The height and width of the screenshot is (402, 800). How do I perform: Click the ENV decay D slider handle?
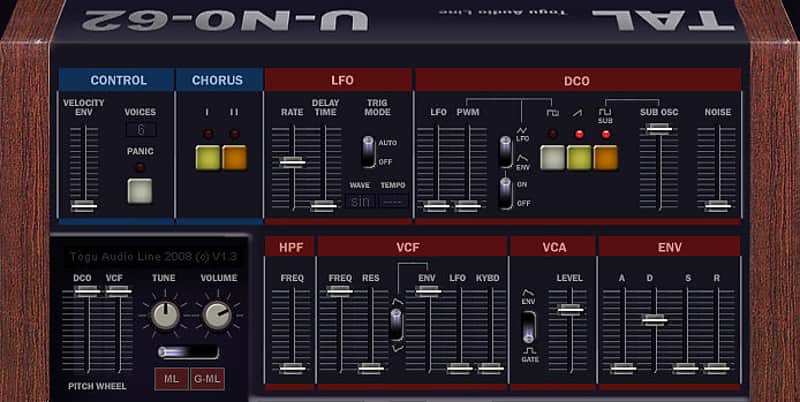point(655,320)
